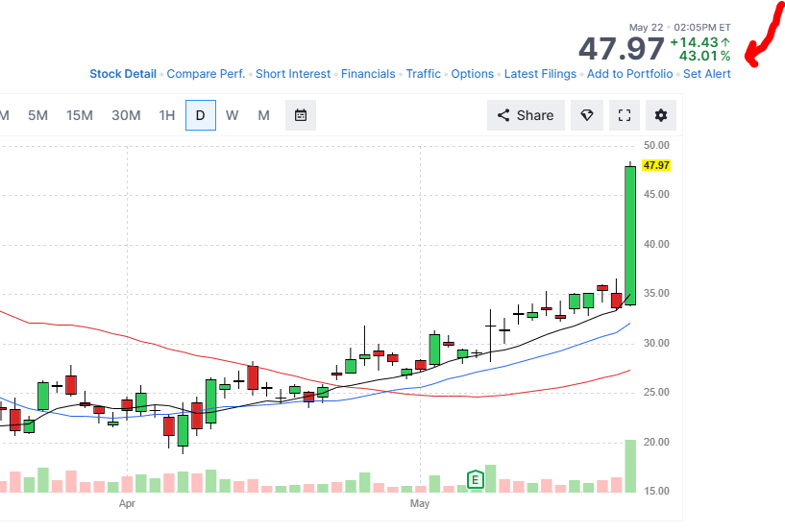Viewport: 785px width, 532px height.
Task: Select the 30M timeframe
Action: pos(126,115)
